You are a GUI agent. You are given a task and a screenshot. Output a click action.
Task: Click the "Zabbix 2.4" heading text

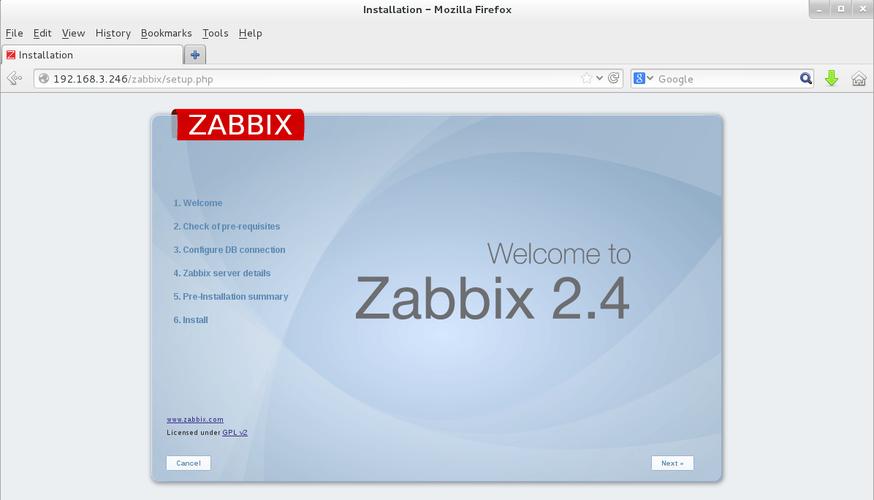pyautogui.click(x=492, y=299)
